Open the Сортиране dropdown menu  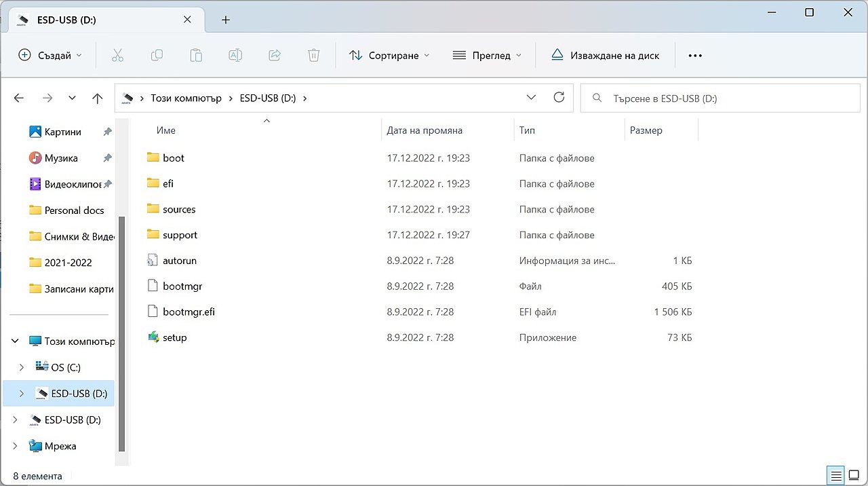point(389,56)
